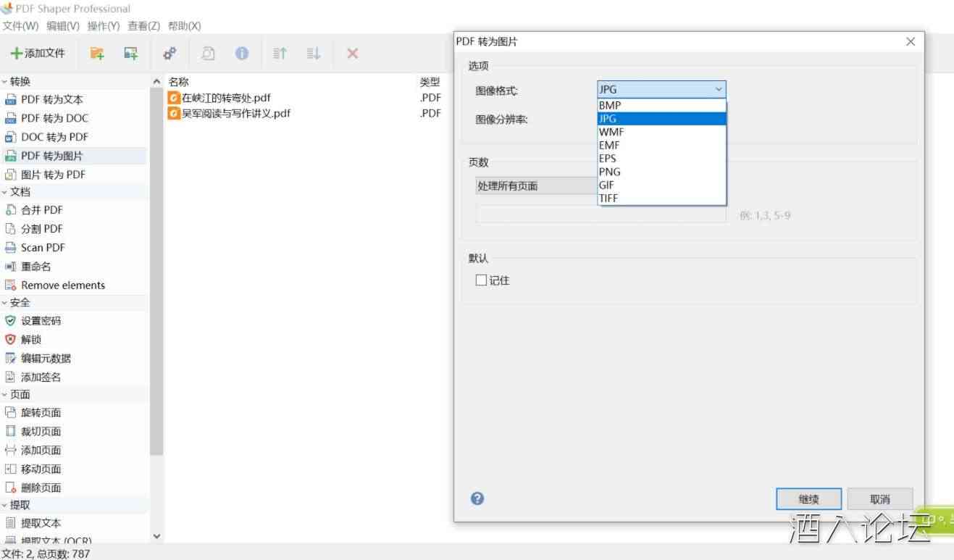Choose PNG from the image format list
The image size is (954, 560).
[x=609, y=172]
